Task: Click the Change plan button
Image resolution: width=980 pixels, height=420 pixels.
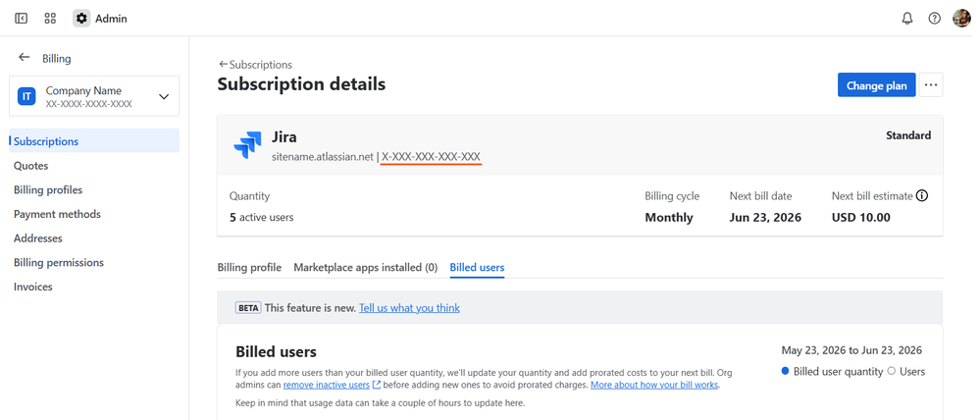Action: click(876, 85)
